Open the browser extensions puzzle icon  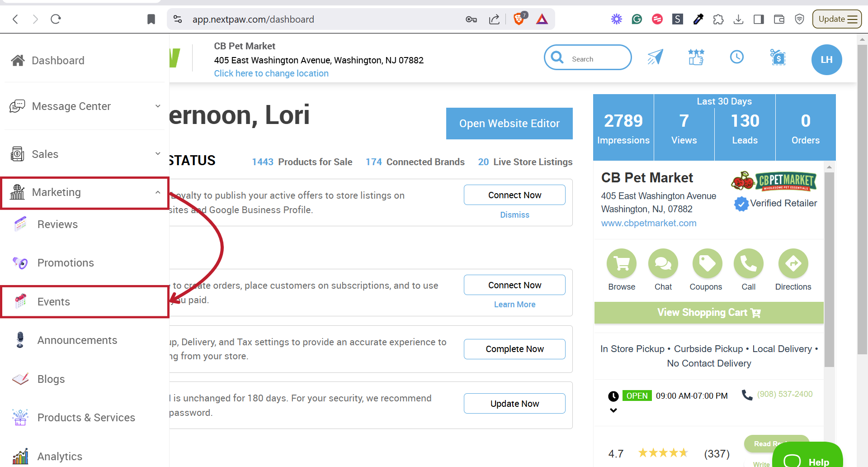pos(718,19)
